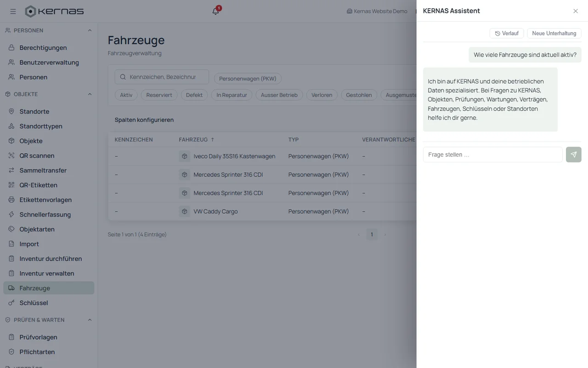This screenshot has width=588, height=368.
Task: Sort by the FAHRZEUG column arrow
Action: coord(213,139)
